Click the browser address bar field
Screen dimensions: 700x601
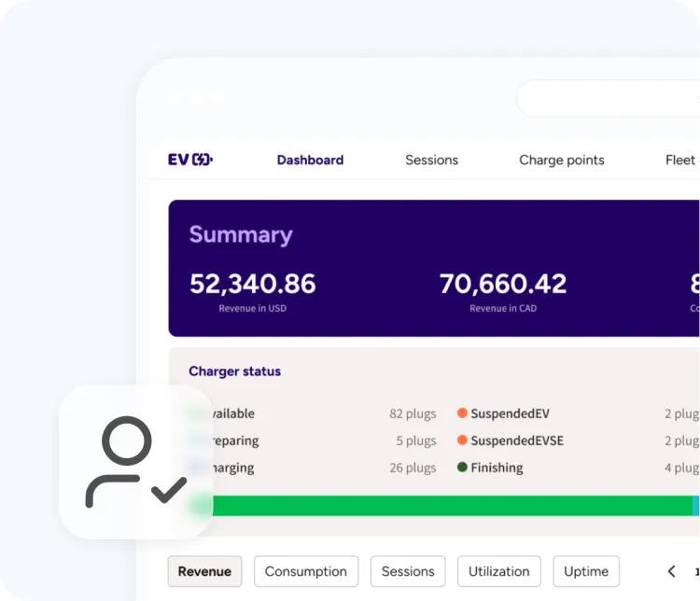click(x=608, y=98)
